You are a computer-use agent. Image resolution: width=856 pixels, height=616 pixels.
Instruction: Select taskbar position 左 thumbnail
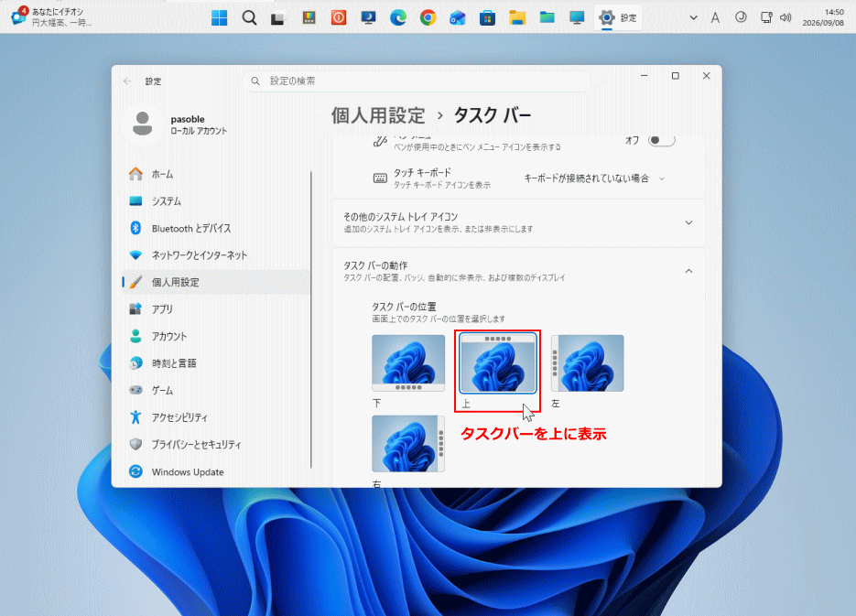(587, 362)
